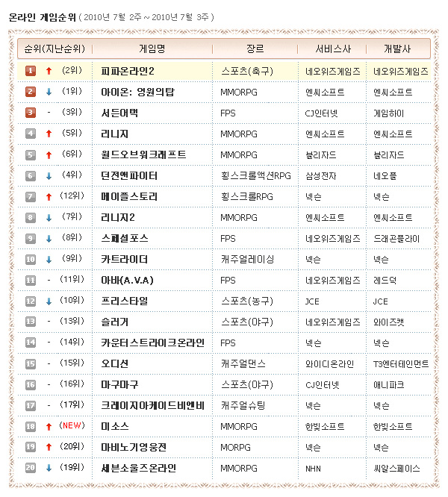This screenshot has height=497, width=448.
Task: Open the 세븐소울즈온라인 game link
Action: tap(139, 468)
